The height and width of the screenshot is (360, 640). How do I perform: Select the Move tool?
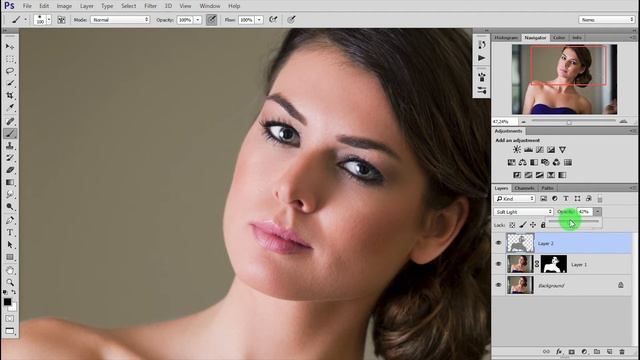(x=10, y=47)
